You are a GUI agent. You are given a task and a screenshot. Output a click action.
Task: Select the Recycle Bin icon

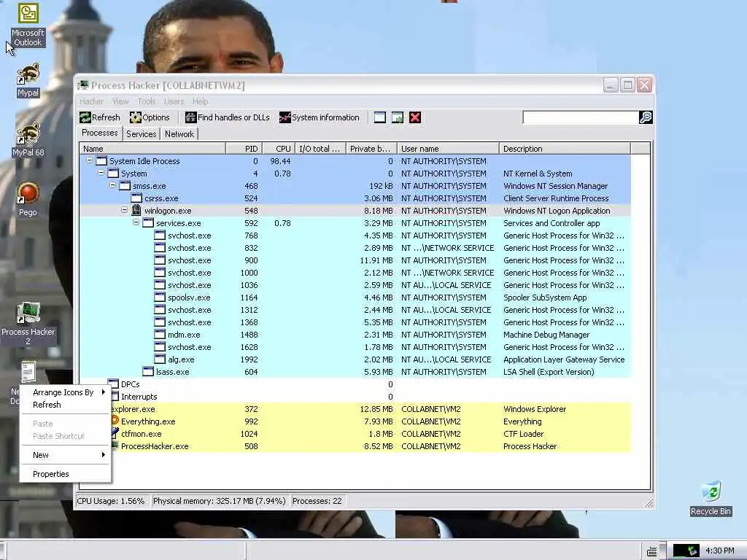[711, 498]
